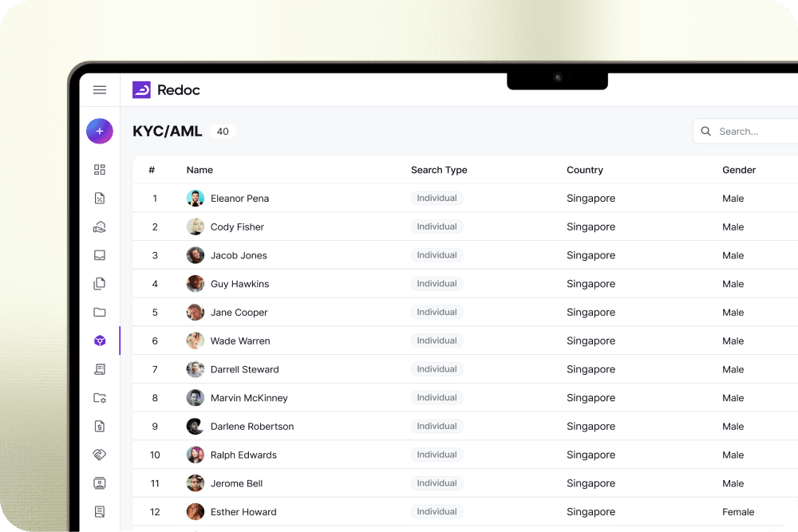This screenshot has height=532, width=798.
Task: Click the 40 count badge beside KYC/AML
Action: 223,131
